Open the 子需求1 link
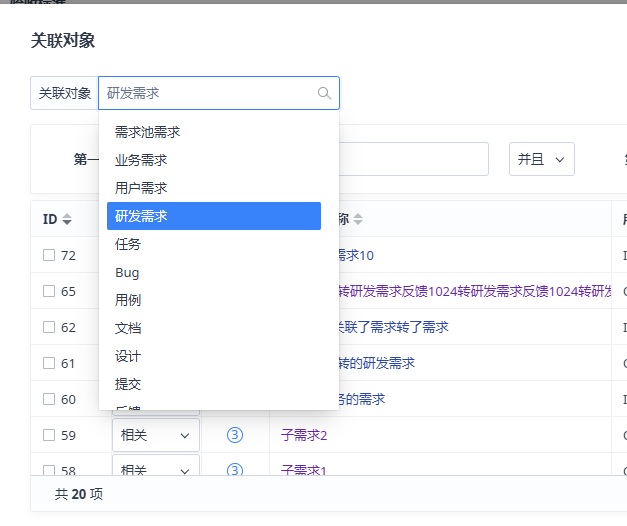 304,470
